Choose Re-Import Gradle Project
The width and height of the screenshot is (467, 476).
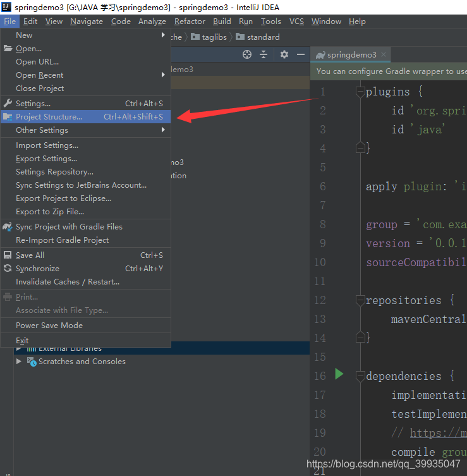(85, 240)
